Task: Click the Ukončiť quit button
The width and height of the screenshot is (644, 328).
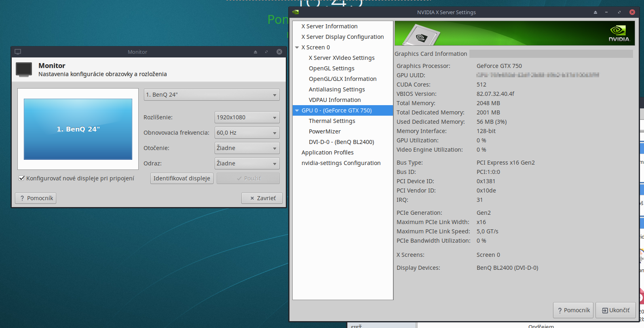Action: coord(615,310)
